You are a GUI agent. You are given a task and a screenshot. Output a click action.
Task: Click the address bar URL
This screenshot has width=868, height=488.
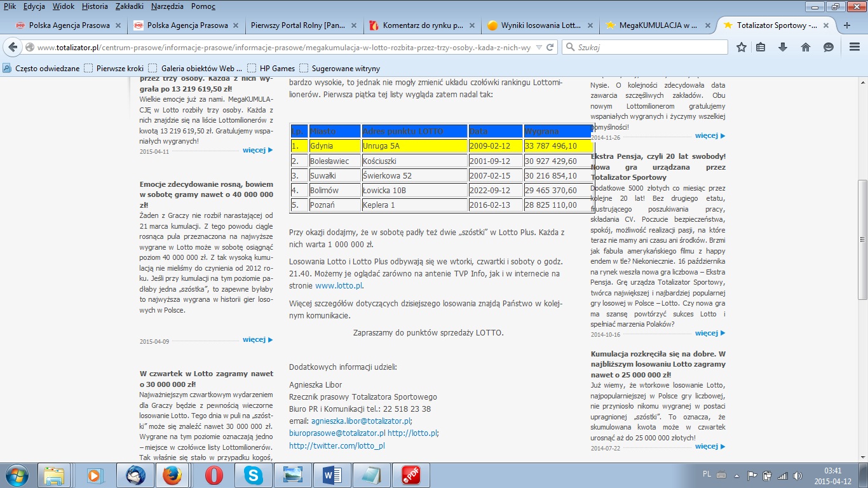284,48
